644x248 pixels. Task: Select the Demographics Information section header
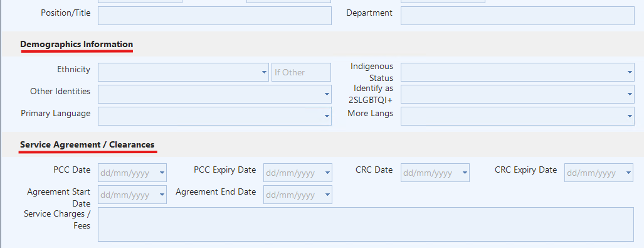[77, 44]
